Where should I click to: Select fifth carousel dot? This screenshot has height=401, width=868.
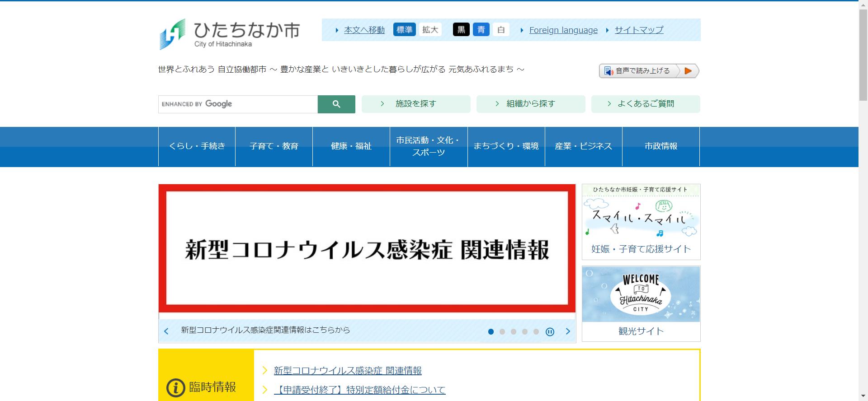pos(536,332)
